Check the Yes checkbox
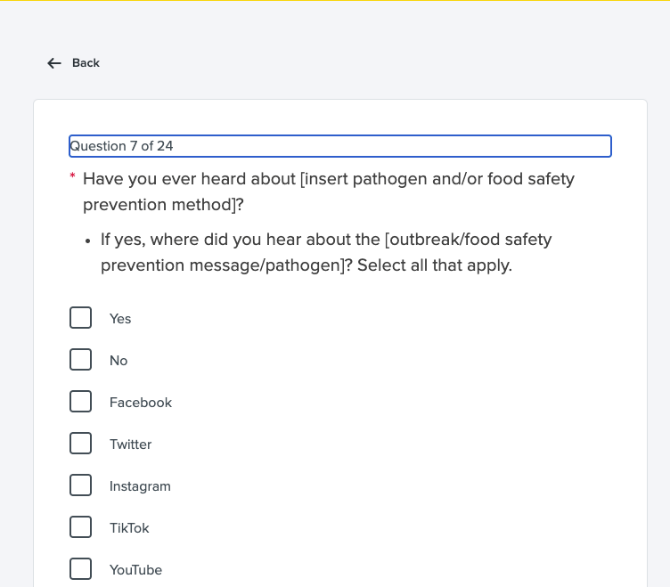Image resolution: width=670 pixels, height=587 pixels. [81, 318]
